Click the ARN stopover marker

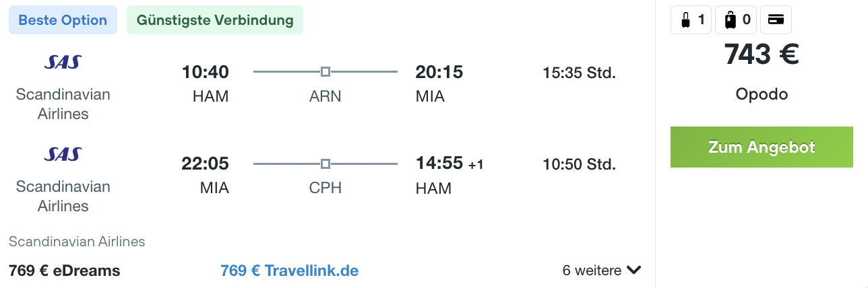tap(325, 71)
